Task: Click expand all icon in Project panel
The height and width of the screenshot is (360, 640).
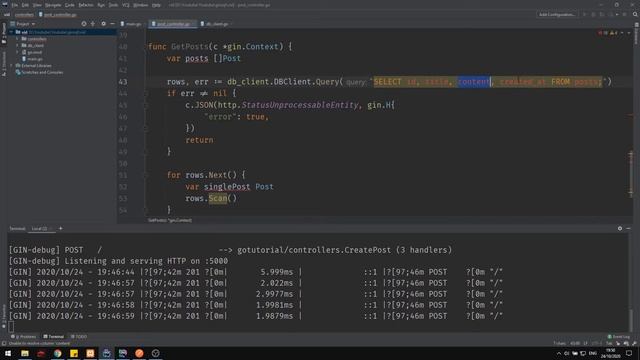Action: point(93,24)
